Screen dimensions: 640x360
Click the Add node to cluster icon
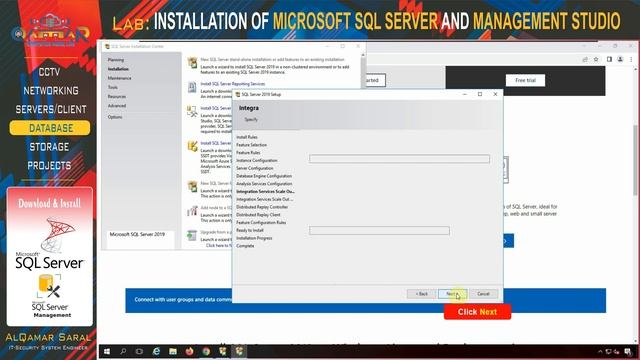click(192, 211)
